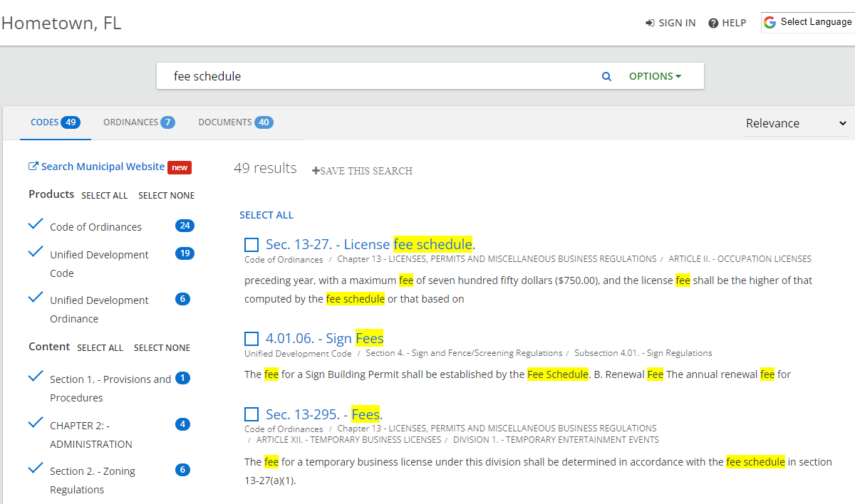Check the box for 4.01.06 Sign Fees

point(252,339)
